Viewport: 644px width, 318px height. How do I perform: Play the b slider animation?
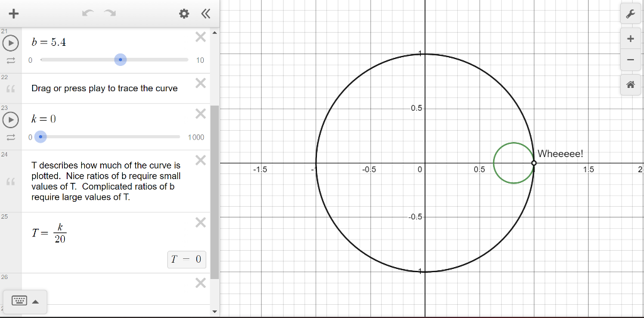point(11,43)
